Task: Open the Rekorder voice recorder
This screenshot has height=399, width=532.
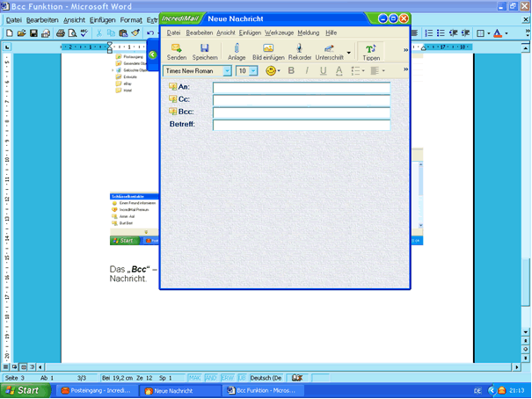Action: coord(300,52)
